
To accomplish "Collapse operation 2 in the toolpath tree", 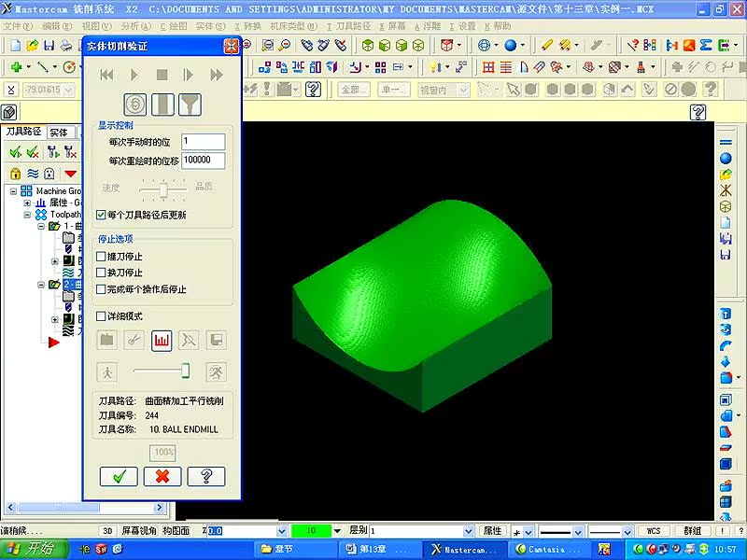I will 41,285.
